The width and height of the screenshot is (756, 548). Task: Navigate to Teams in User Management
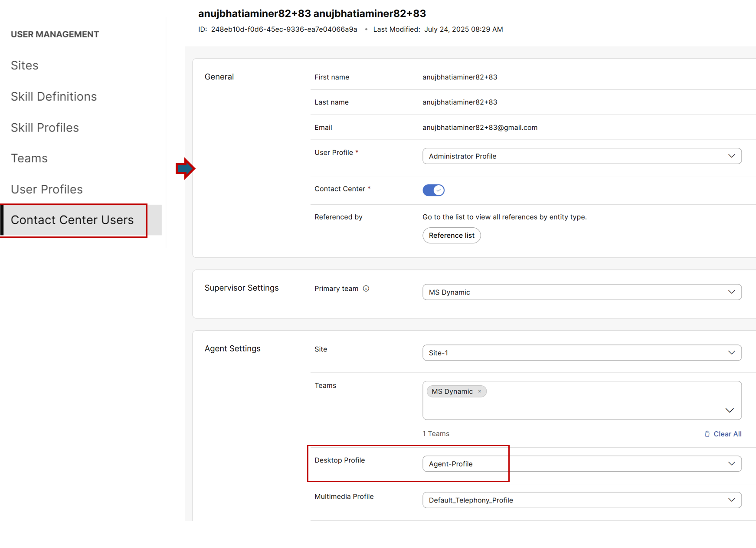[x=29, y=158]
